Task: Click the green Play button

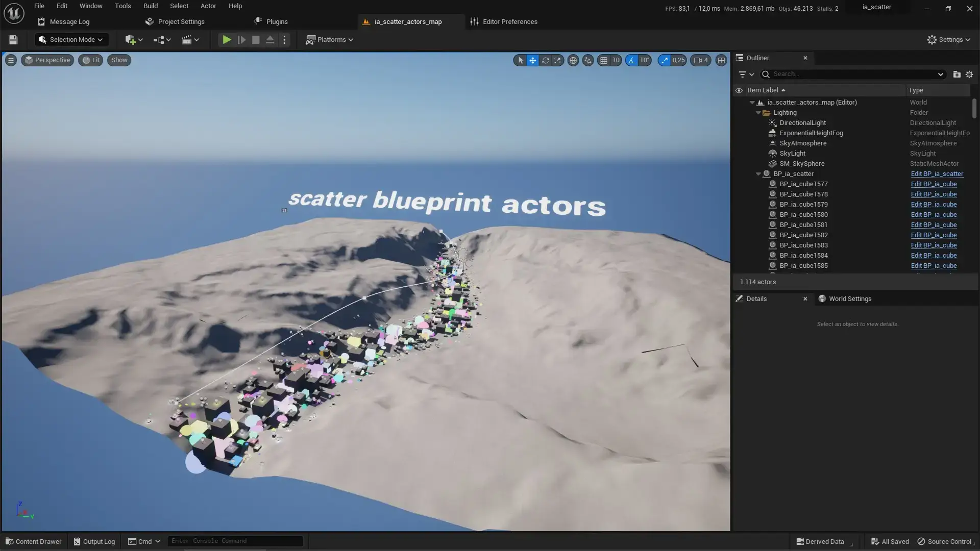Action: click(227, 40)
